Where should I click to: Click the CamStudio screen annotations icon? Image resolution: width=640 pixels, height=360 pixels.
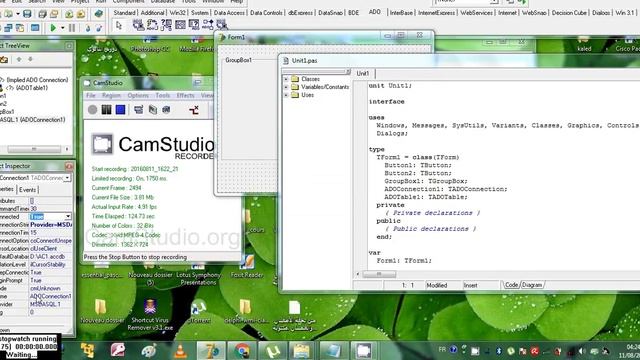click(139, 109)
